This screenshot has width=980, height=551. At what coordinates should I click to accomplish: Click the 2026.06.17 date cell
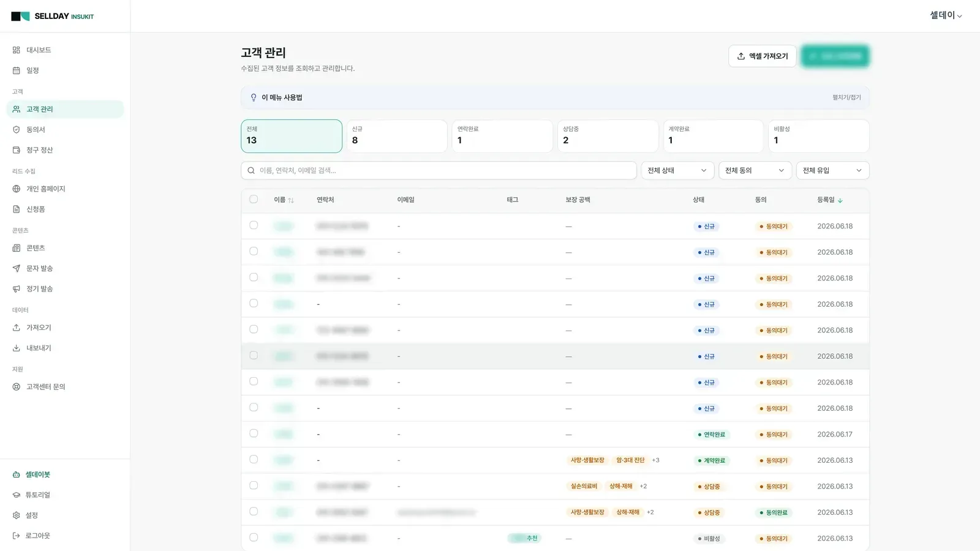pos(834,435)
